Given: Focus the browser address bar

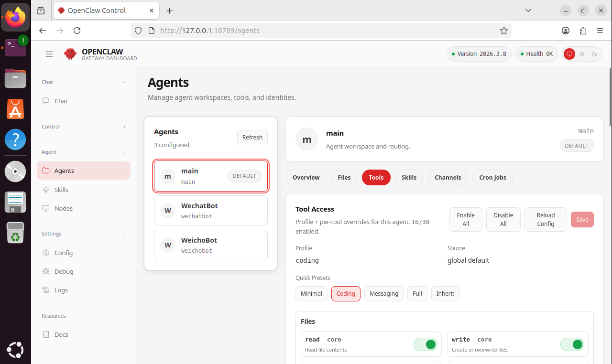Looking at the screenshot, I should (x=320, y=31).
